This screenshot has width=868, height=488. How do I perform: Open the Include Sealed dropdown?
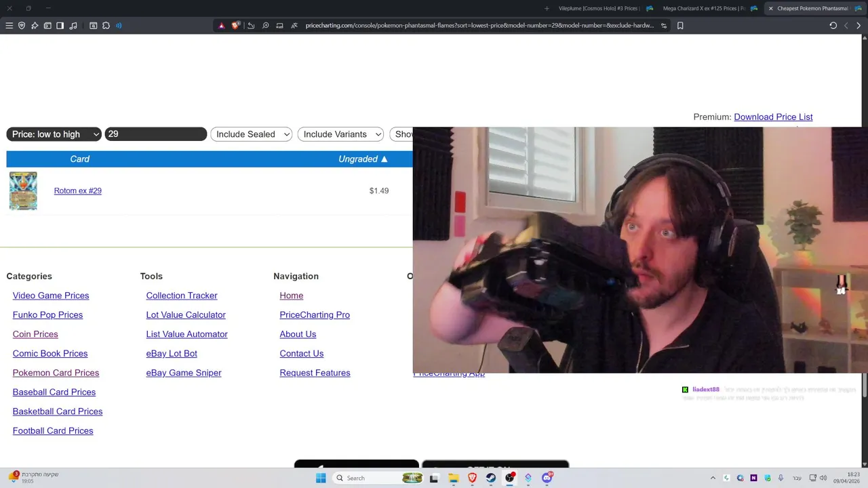tap(251, 134)
